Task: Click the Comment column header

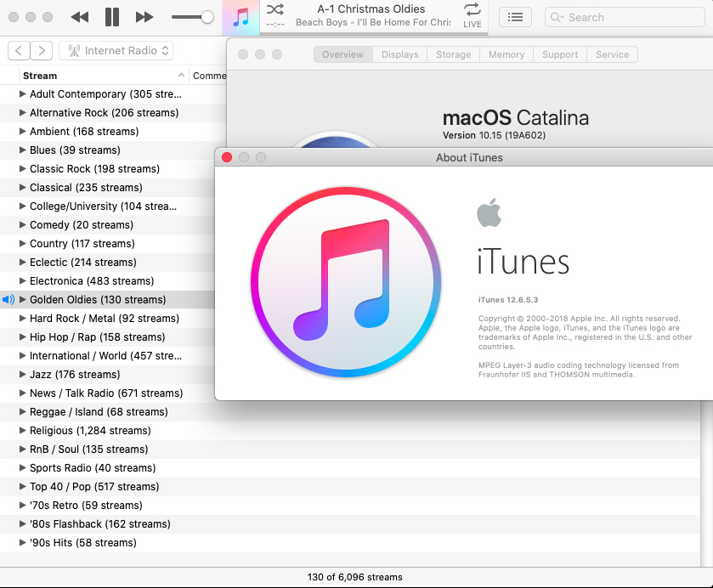Action: click(209, 76)
